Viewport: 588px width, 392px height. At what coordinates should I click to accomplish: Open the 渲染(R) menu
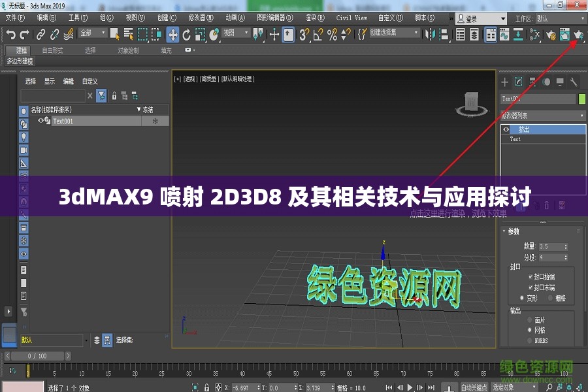pos(315,18)
